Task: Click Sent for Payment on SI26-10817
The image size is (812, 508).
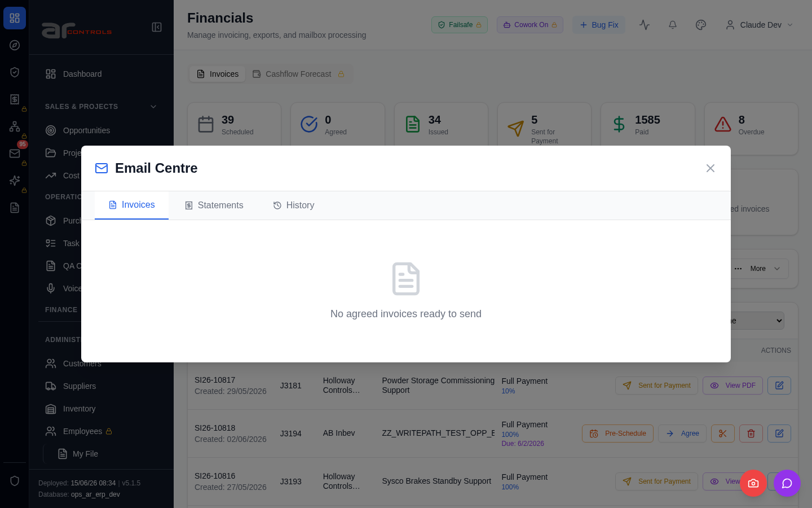Action: [656, 386]
